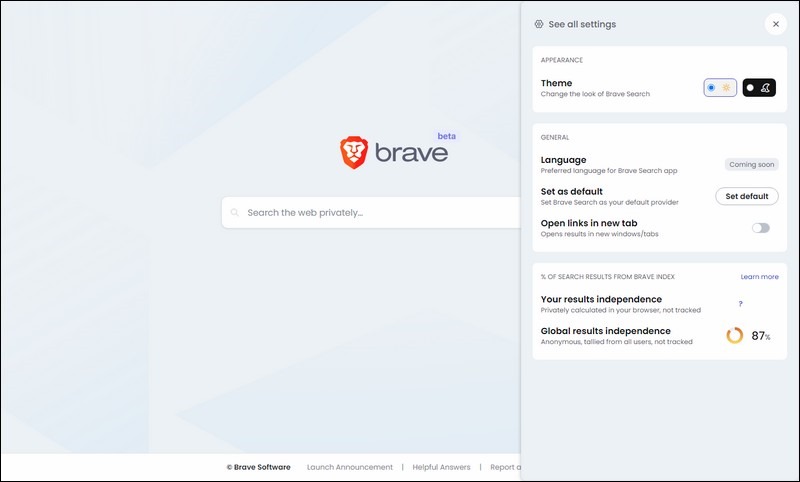Click the Open links in new tab label
Screen dimensions: 800x482
589,223
